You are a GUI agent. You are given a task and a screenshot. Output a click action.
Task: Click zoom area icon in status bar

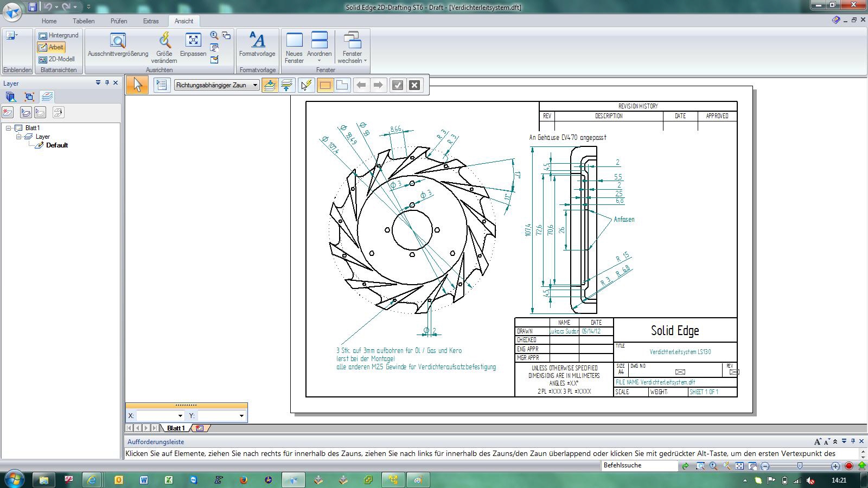(700, 466)
